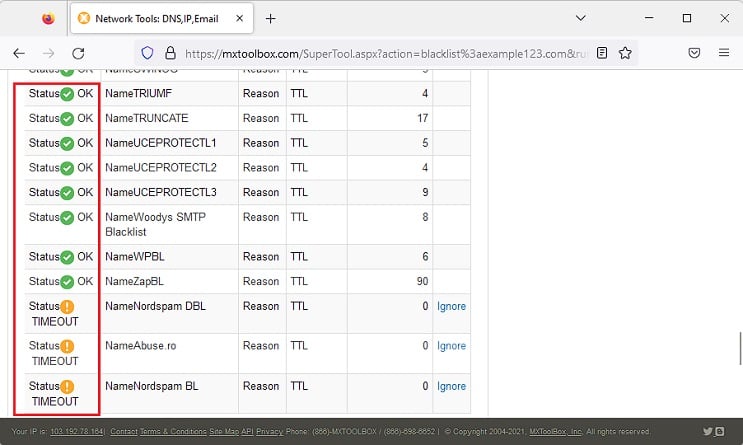The image size is (743, 445).
Task: Expand the list all tabs chevron
Action: [x=580, y=18]
